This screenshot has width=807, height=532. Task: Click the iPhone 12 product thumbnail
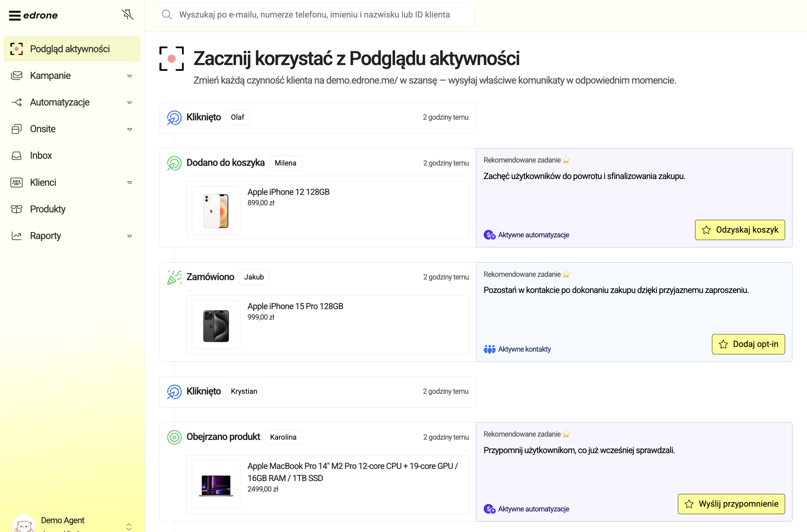pos(216,210)
